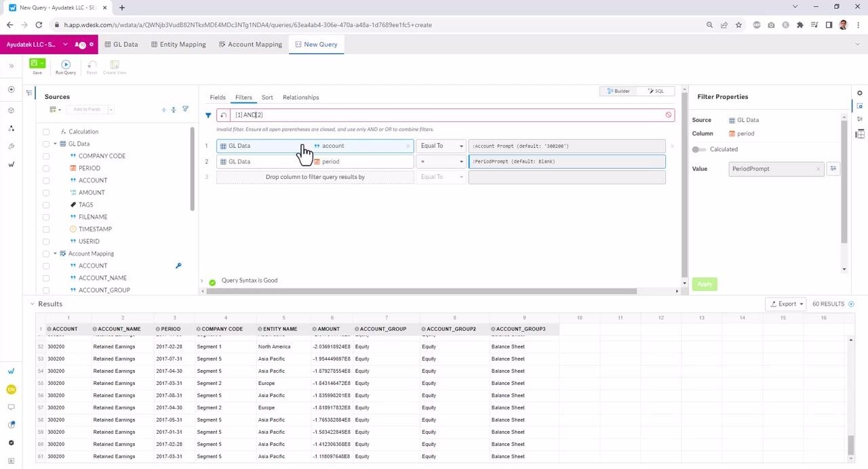
Task: Expand the Query Syntax is Good section
Action: (202, 281)
